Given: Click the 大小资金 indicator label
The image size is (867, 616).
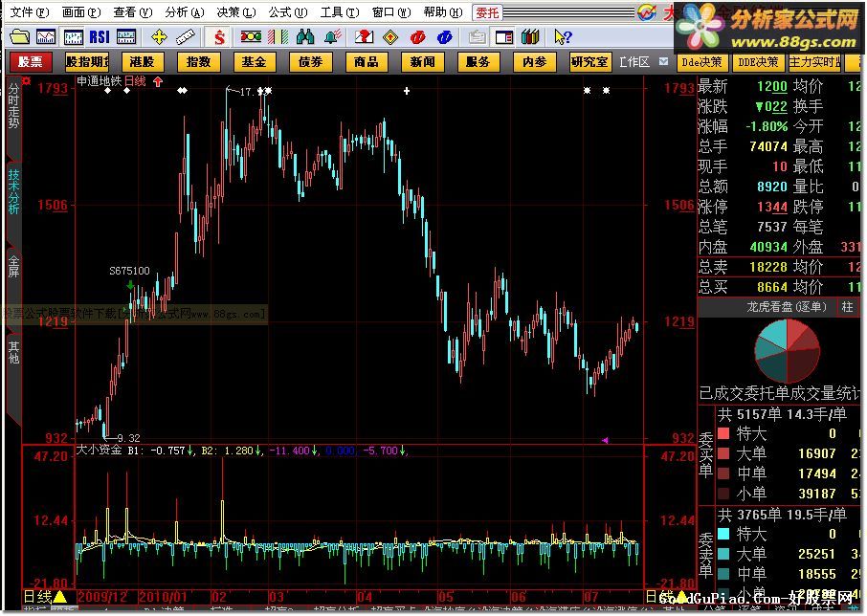Looking at the screenshot, I should (99, 451).
